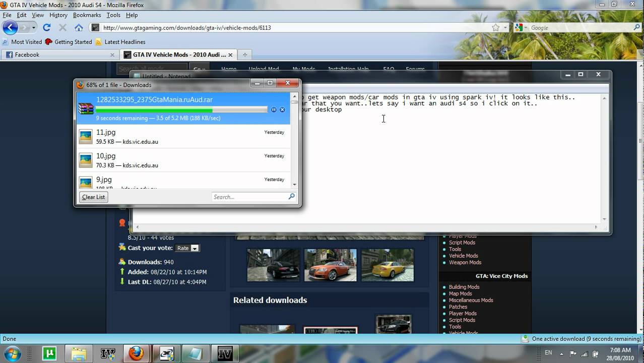Open a new tab with plus button
The height and width of the screenshot is (363, 644).
245,54
